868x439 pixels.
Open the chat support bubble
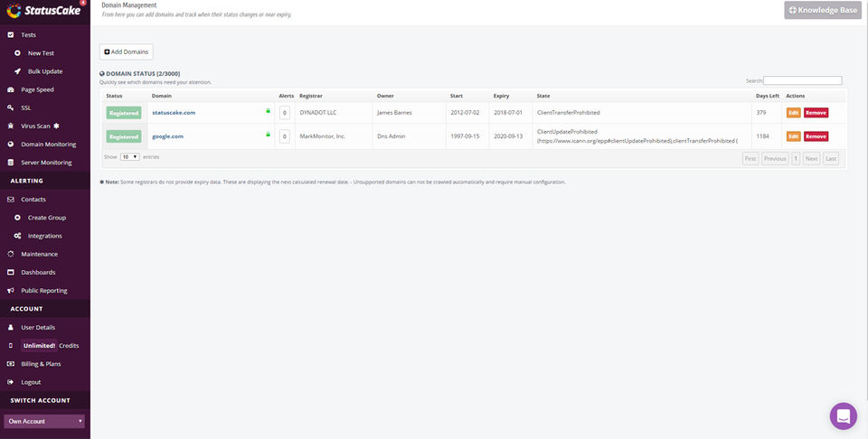[x=843, y=416]
